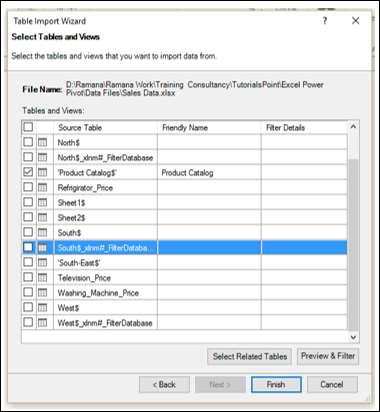Open the help question mark icon
The height and width of the screenshot is (412, 380).
coord(325,21)
